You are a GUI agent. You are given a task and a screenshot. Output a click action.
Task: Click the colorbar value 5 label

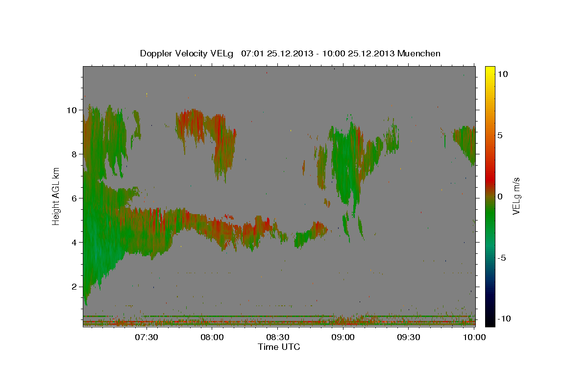pos(500,135)
